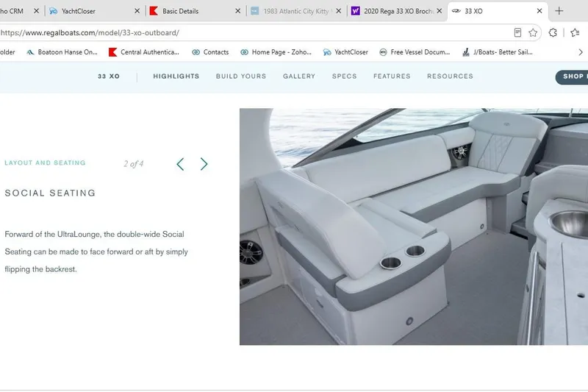Viewport: 588px width, 392px height.
Task: Close the 1983 Atlantic City Kitty tab
Action: click(x=339, y=11)
